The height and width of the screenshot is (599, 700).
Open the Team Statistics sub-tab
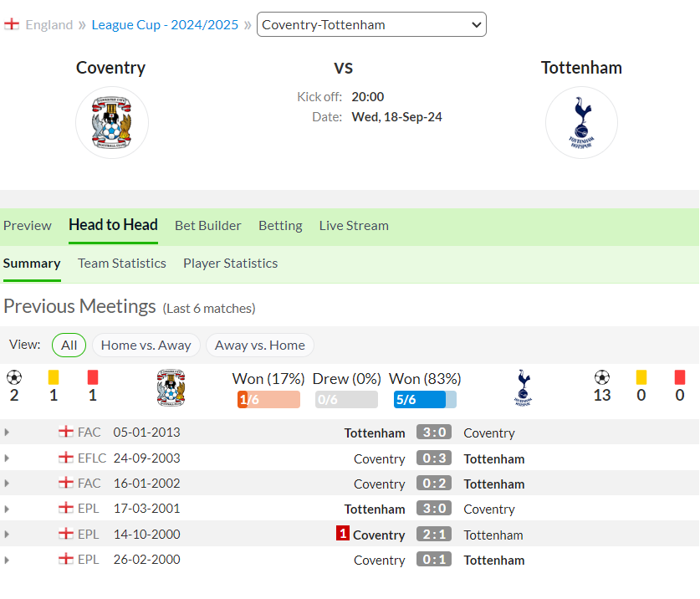tap(122, 264)
